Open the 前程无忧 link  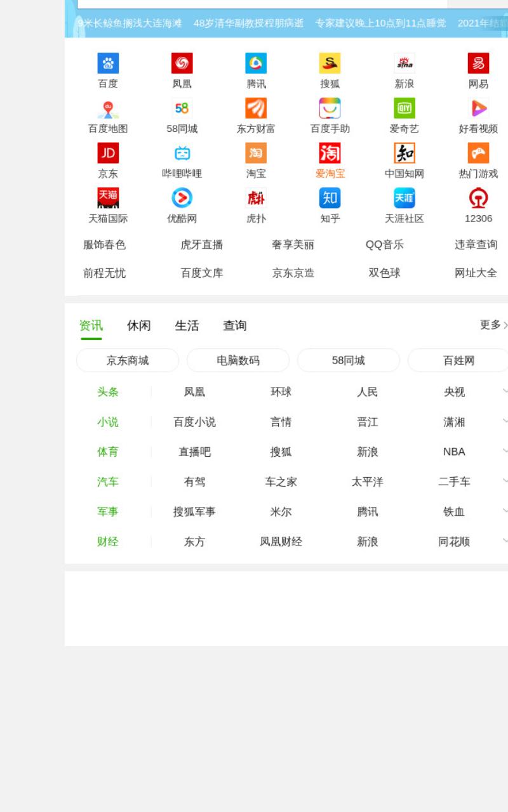105,273
